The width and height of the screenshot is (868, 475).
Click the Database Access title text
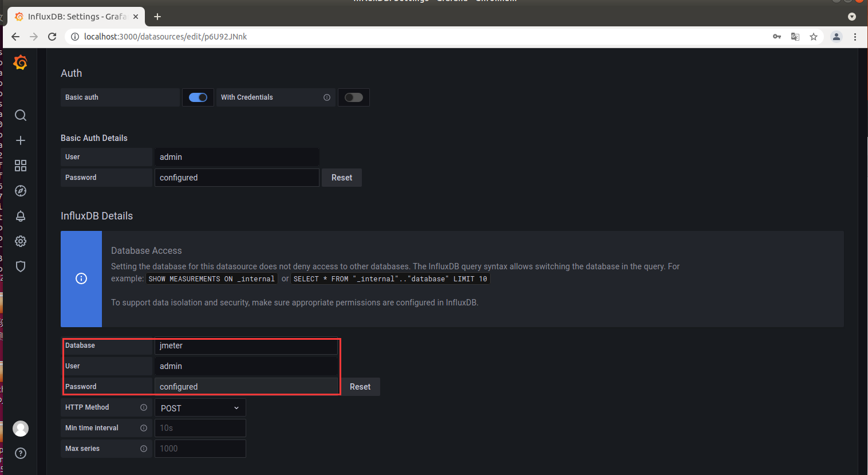[x=147, y=250]
